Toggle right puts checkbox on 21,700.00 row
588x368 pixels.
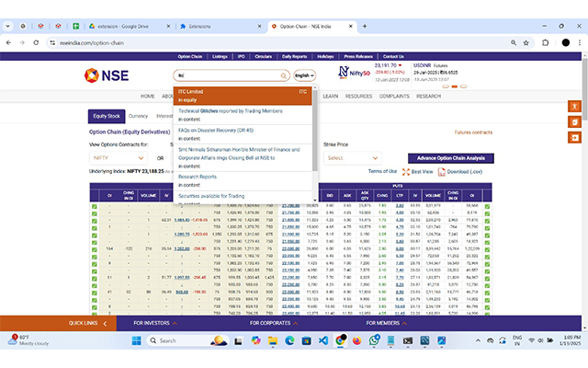pos(487,206)
